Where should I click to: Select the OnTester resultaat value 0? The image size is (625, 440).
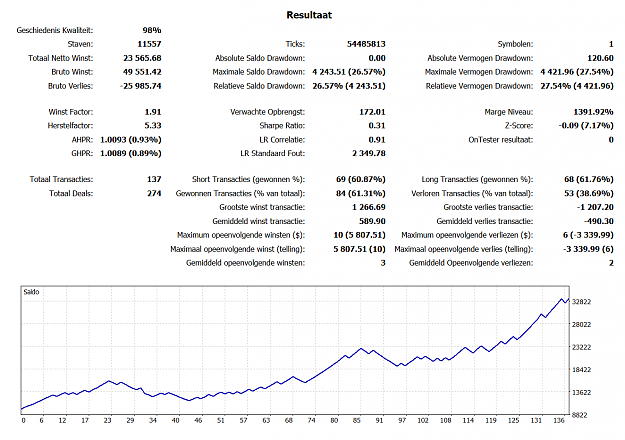[611, 140]
